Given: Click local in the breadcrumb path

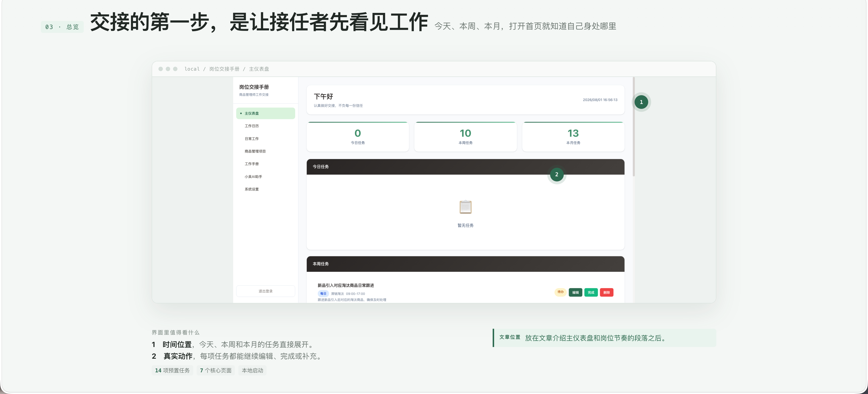Looking at the screenshot, I should point(192,69).
